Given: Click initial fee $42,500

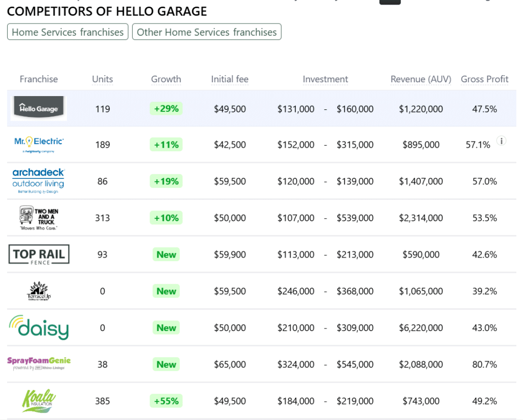Looking at the screenshot, I should (x=230, y=145).
